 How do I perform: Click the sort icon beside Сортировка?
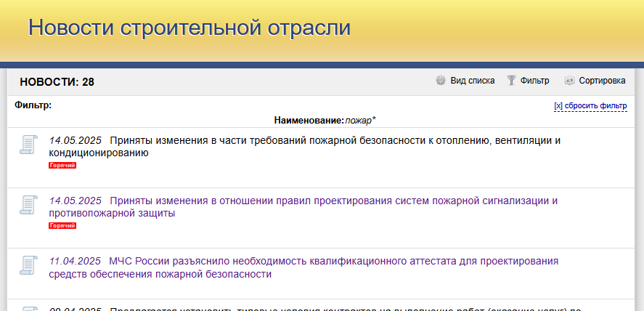569,81
